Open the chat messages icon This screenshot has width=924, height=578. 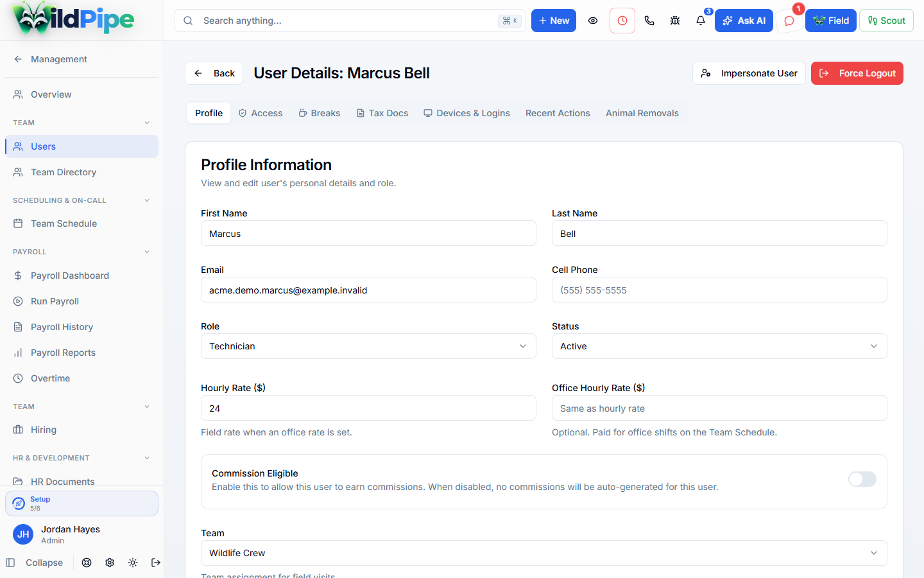click(789, 21)
